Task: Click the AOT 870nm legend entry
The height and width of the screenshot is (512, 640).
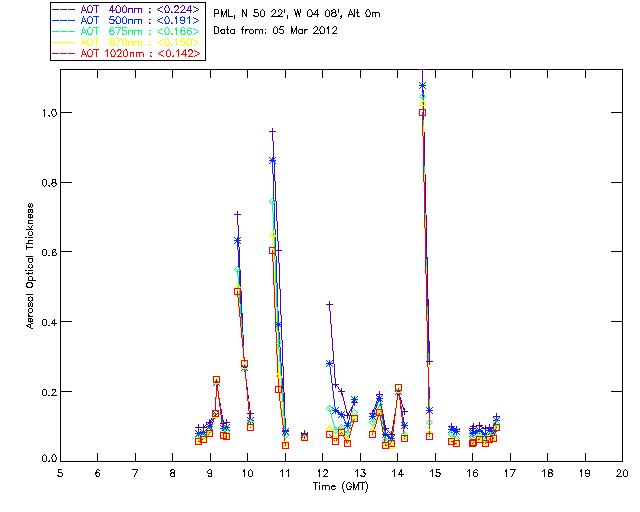Action: pos(126,42)
